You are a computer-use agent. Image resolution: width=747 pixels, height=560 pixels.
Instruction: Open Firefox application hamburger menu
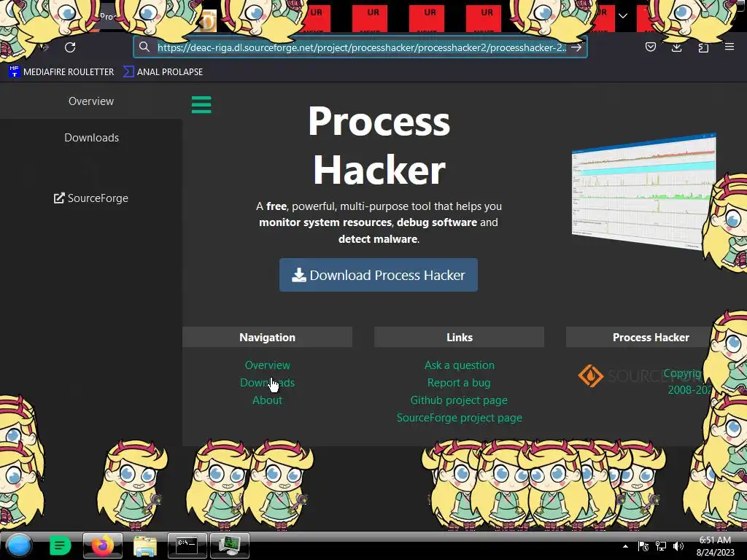point(729,47)
